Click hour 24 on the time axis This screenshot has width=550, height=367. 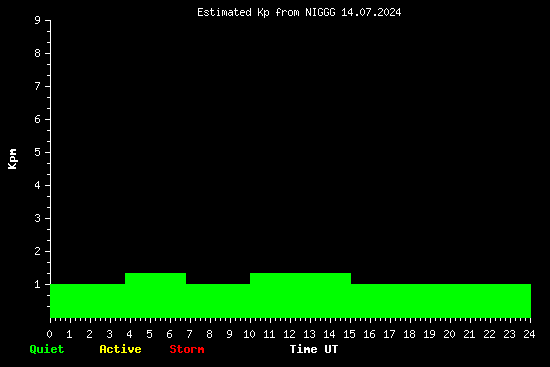pos(529,334)
